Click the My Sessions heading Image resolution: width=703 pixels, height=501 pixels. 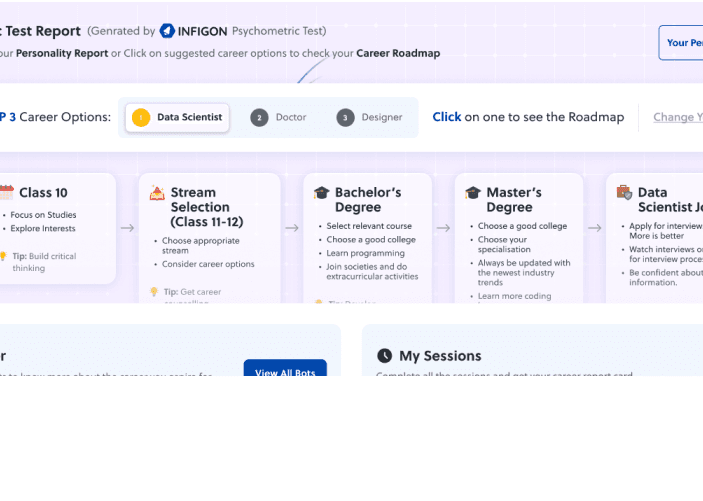tap(440, 356)
